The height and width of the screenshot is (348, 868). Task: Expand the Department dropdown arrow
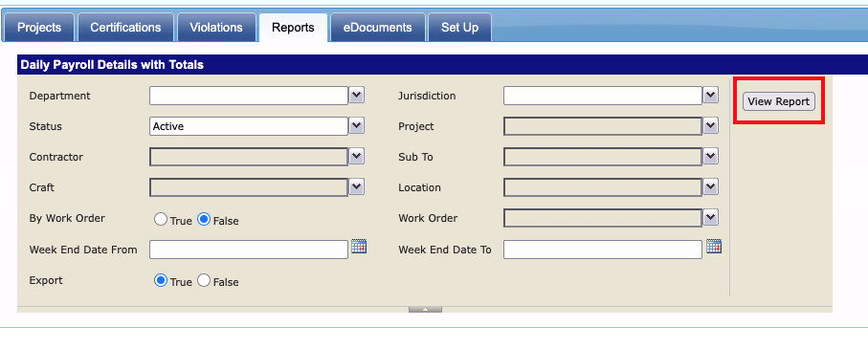357,96
